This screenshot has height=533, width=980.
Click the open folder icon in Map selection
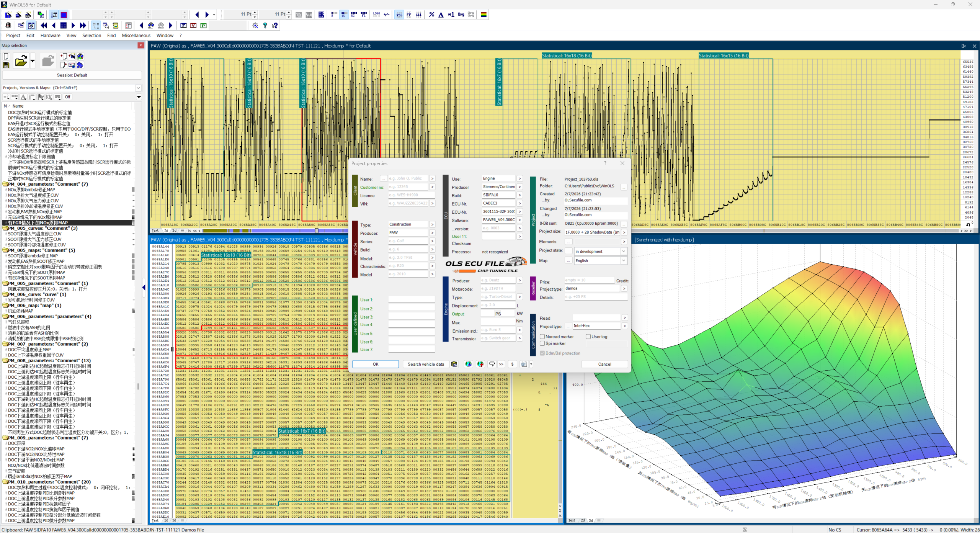tap(21, 61)
